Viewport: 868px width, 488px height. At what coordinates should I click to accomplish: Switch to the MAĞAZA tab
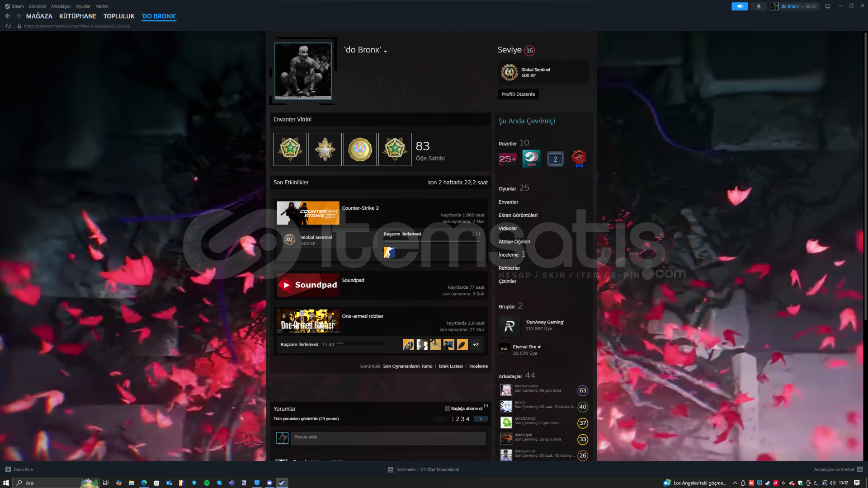(x=39, y=16)
